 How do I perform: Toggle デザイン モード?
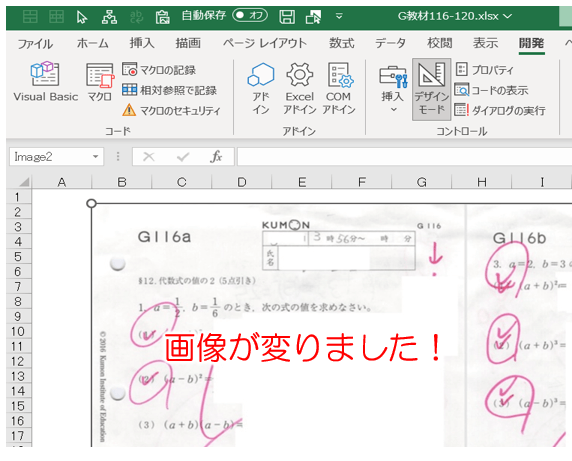point(432,89)
